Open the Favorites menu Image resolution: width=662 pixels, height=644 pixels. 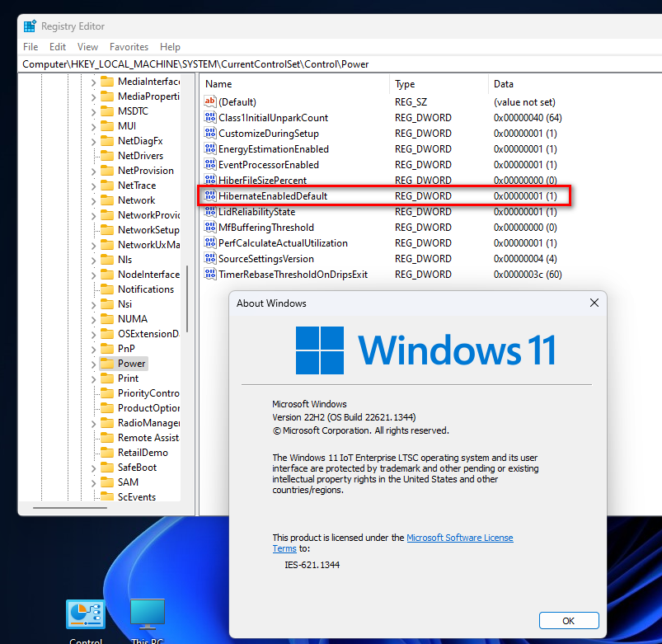coord(129,47)
